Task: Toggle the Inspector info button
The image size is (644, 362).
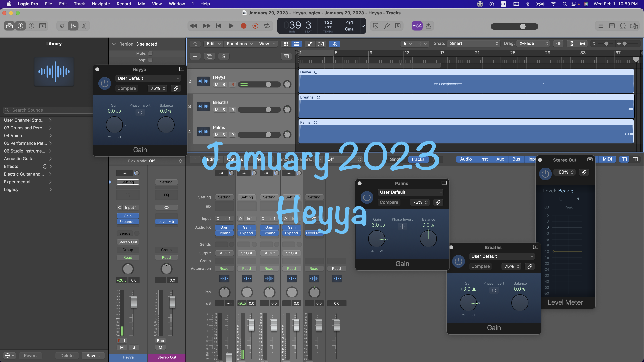Action: tap(20, 26)
